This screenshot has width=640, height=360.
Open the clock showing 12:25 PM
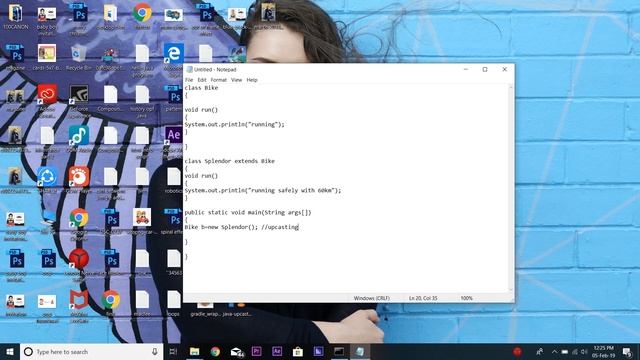tap(604, 351)
